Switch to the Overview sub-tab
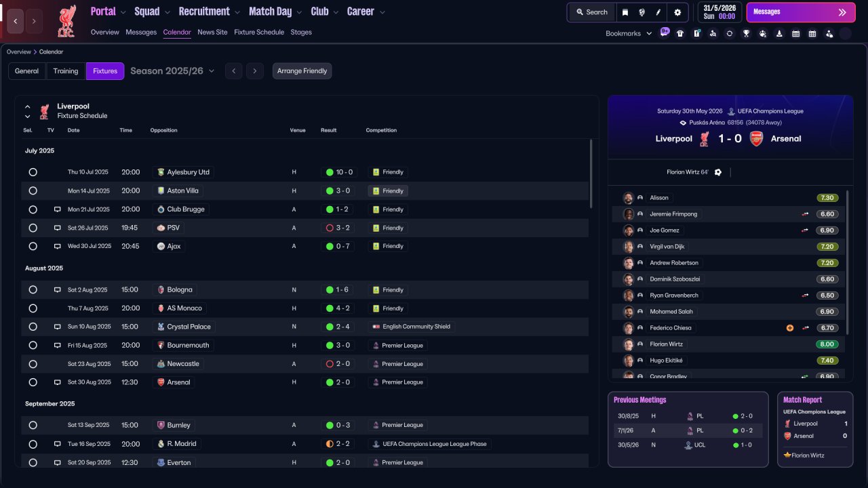868x488 pixels. tap(105, 32)
